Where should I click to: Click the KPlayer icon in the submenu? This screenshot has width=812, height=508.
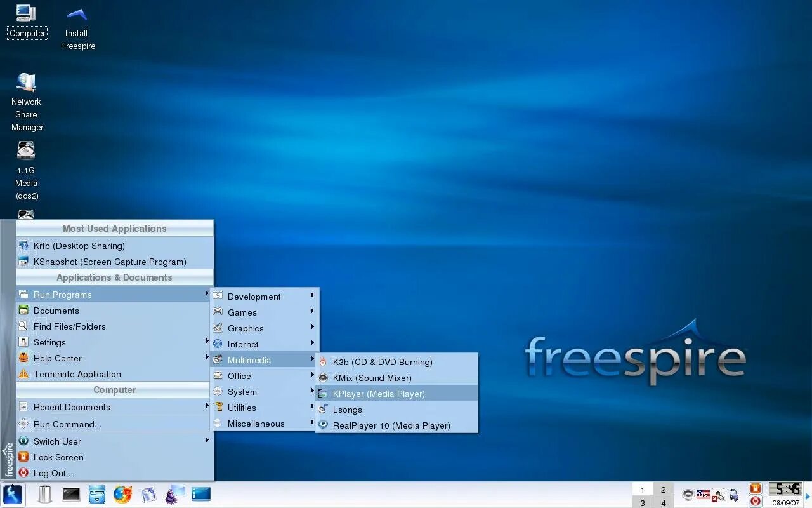click(323, 394)
